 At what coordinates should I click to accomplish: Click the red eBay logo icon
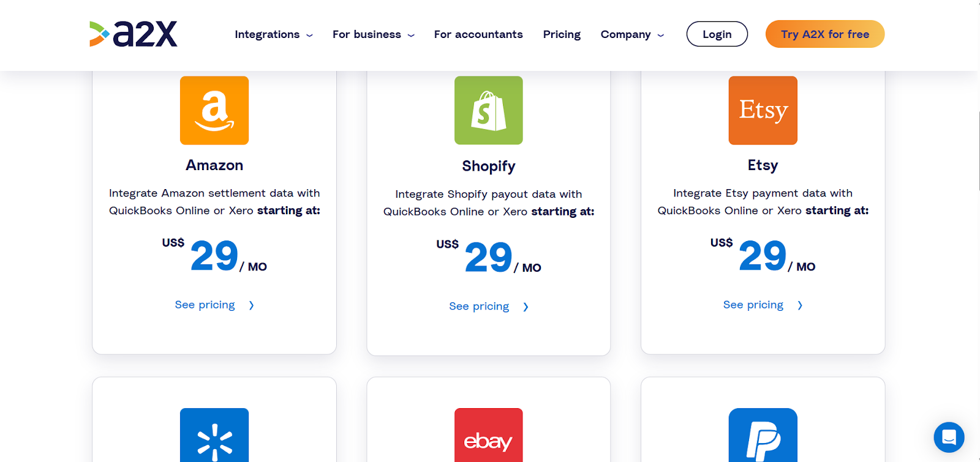pos(489,436)
